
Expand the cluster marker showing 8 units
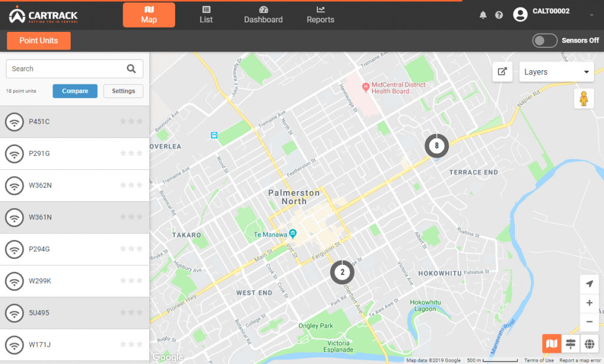(436, 145)
